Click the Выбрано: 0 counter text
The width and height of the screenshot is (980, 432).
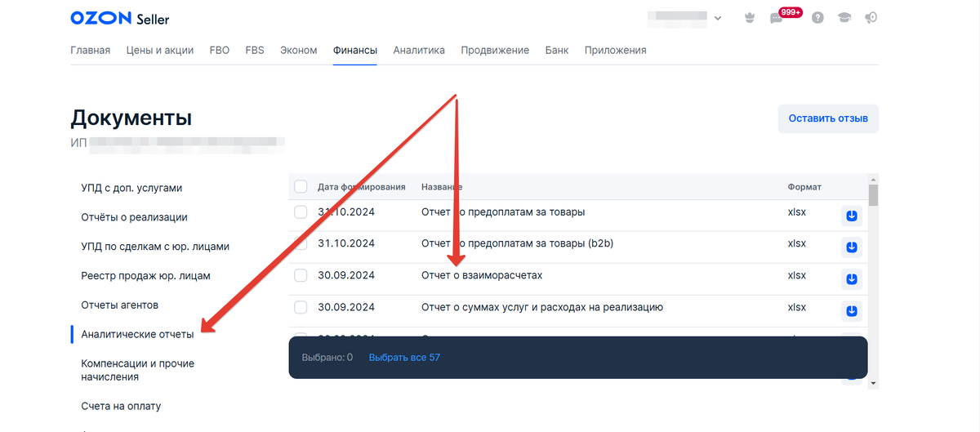(327, 357)
